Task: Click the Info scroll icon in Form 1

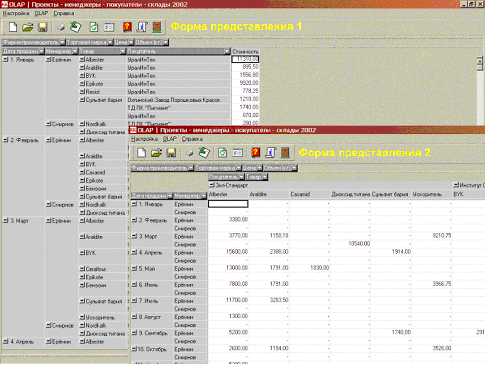Action: pyautogui.click(x=142, y=27)
